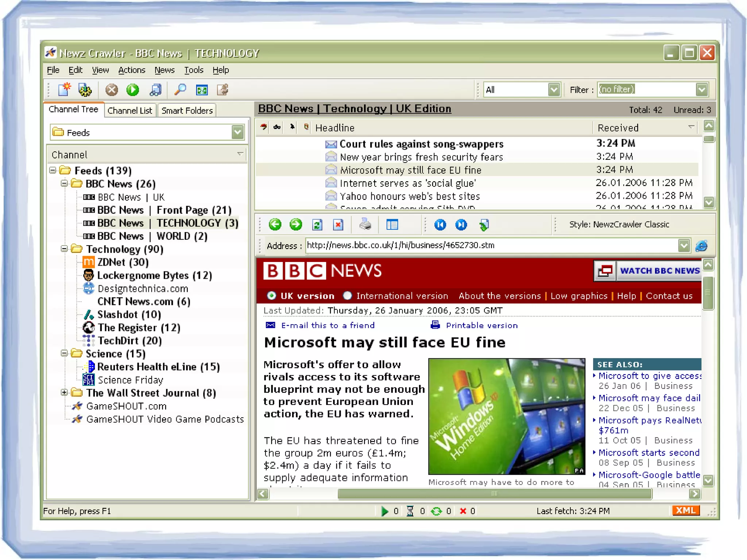Open Microsoft-Google battle see-also link
The width and height of the screenshot is (747, 560).
[649, 475]
